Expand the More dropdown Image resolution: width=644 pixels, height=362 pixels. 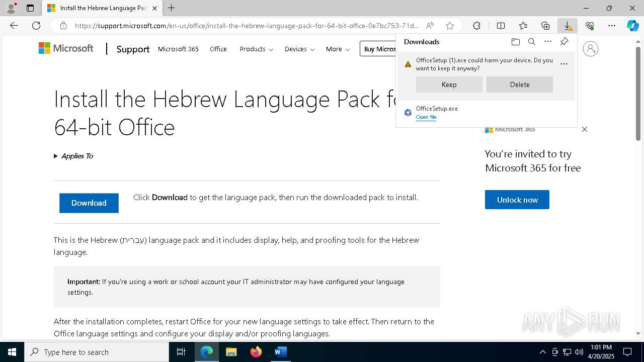pyautogui.click(x=338, y=49)
